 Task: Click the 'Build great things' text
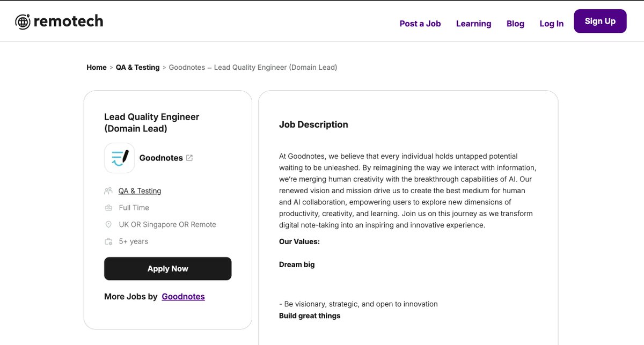(310, 315)
